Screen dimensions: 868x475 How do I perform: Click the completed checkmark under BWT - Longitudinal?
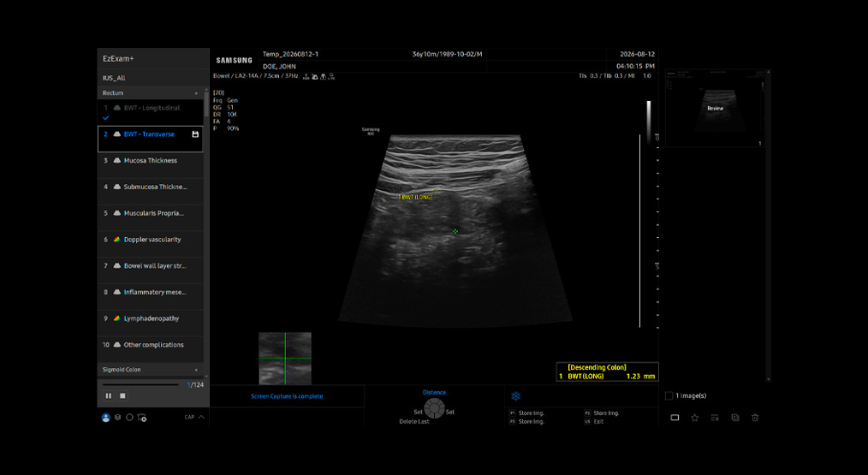click(x=106, y=118)
